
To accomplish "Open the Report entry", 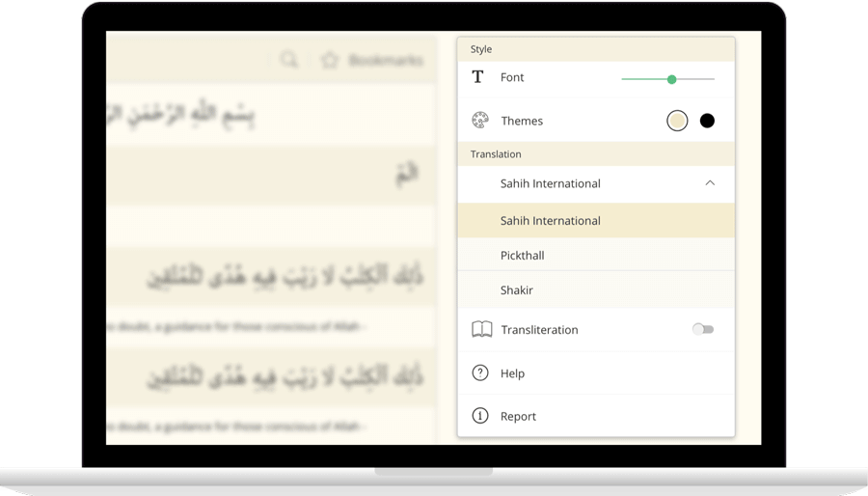I will (518, 417).
